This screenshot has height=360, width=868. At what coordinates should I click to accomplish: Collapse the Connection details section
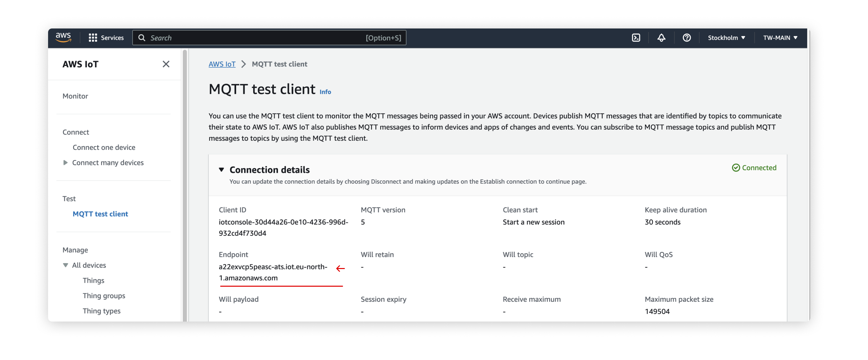(x=222, y=170)
